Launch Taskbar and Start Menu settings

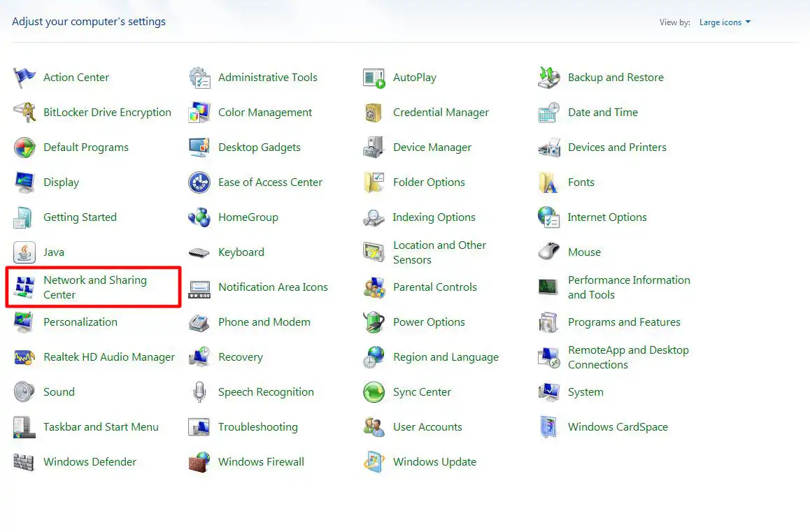(x=101, y=427)
